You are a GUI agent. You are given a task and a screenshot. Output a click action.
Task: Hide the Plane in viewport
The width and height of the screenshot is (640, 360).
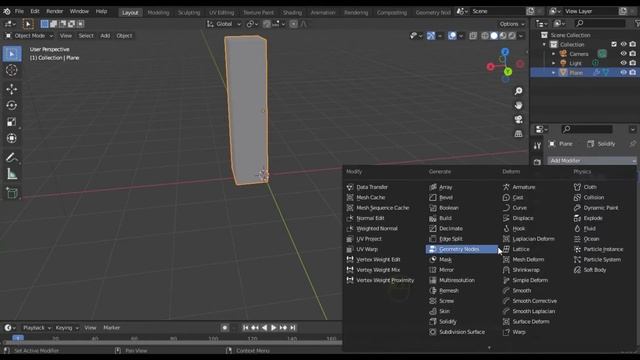623,73
